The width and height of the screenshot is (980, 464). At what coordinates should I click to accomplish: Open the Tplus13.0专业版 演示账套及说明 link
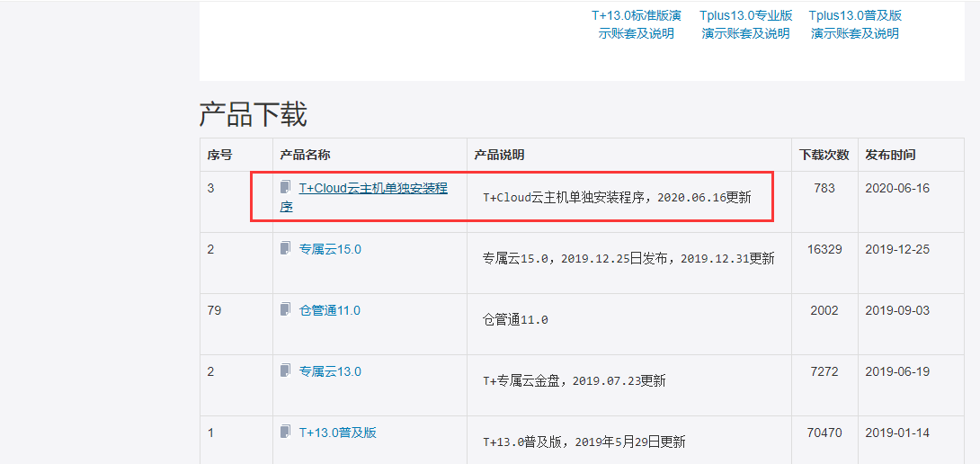(x=745, y=24)
